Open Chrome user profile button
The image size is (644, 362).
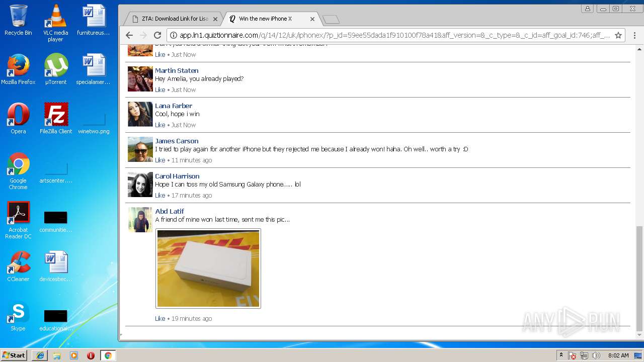pyautogui.click(x=588, y=9)
